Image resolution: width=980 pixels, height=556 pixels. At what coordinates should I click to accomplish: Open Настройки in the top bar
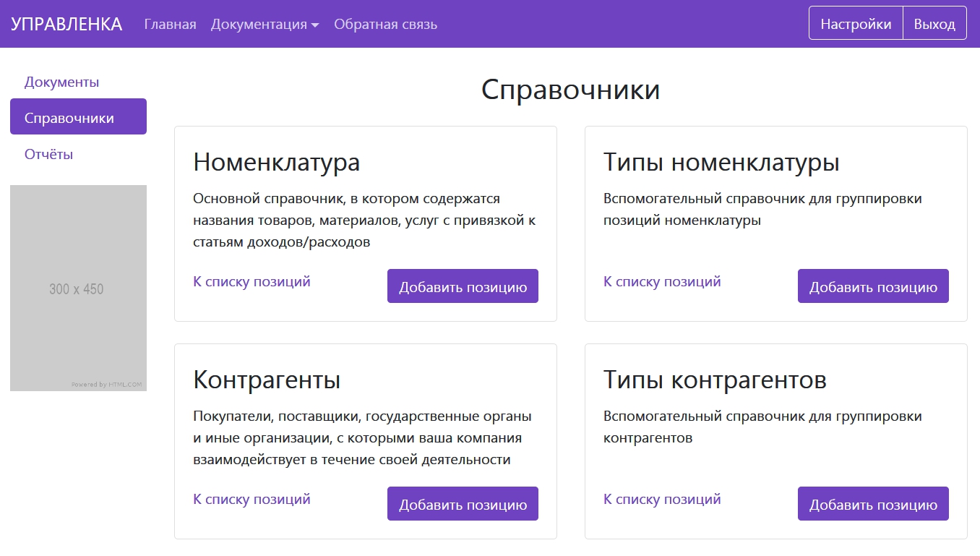point(856,24)
